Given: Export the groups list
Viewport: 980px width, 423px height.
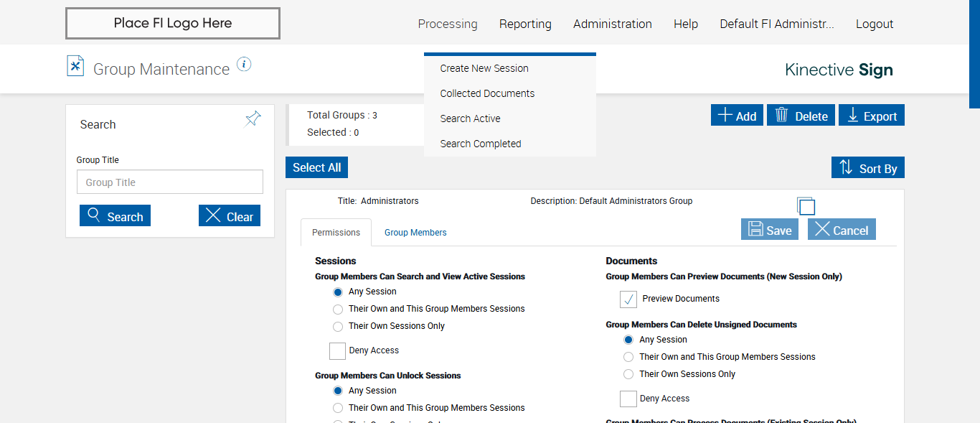Looking at the screenshot, I should pos(872,116).
